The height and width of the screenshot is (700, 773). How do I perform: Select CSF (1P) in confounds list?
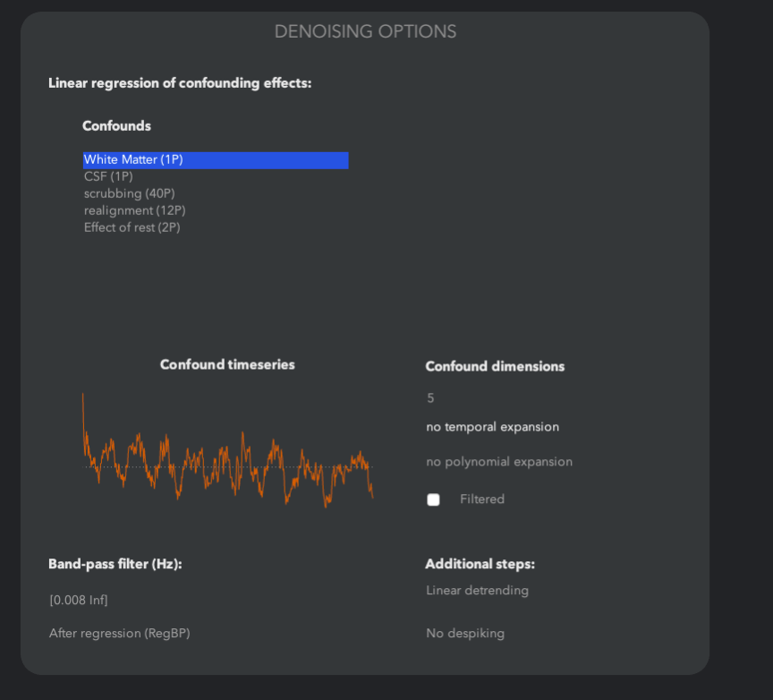click(x=108, y=176)
